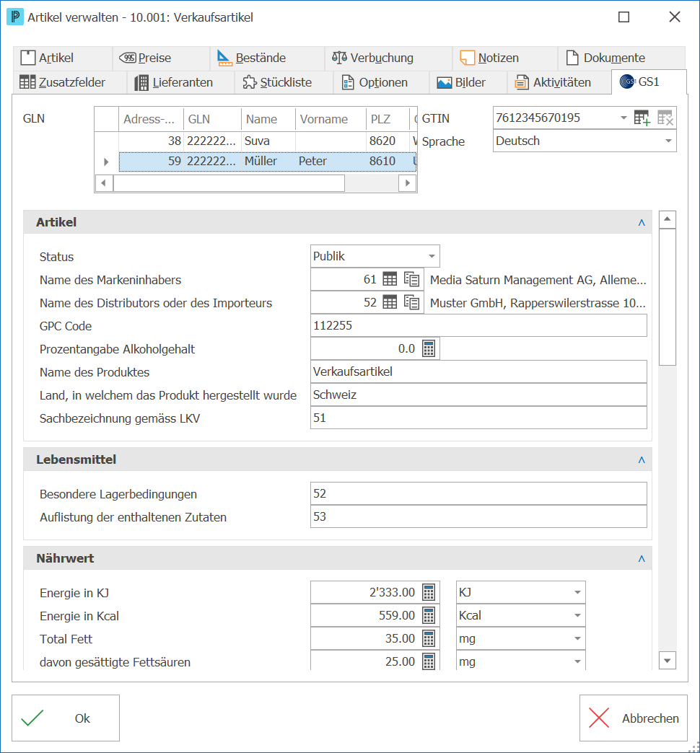
Task: Collapse the Nährwert section
Action: pos(642,558)
